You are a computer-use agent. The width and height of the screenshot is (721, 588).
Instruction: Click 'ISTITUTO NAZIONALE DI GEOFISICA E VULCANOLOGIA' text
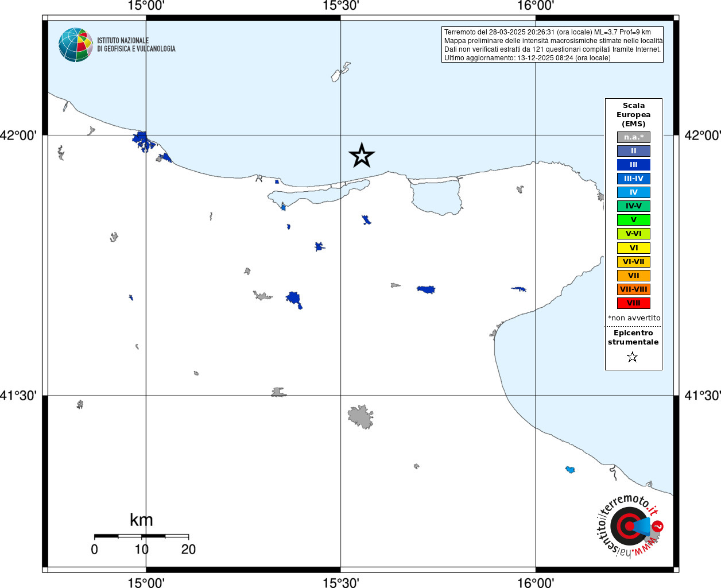[x=136, y=45]
